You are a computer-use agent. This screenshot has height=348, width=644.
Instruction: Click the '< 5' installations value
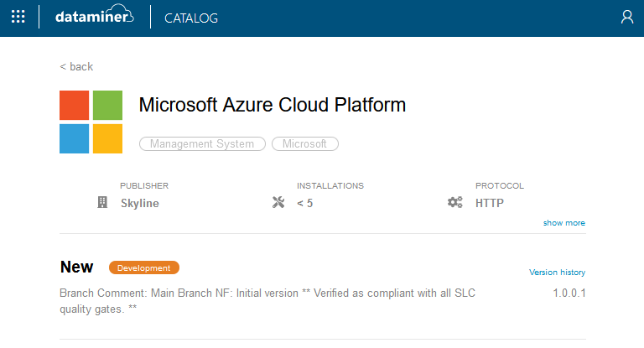[x=304, y=203]
